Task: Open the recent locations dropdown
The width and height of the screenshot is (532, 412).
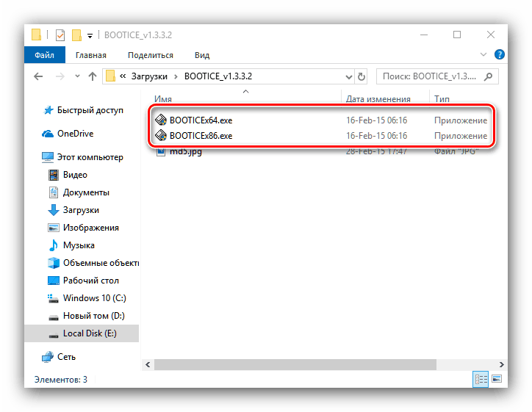Action: pos(77,76)
